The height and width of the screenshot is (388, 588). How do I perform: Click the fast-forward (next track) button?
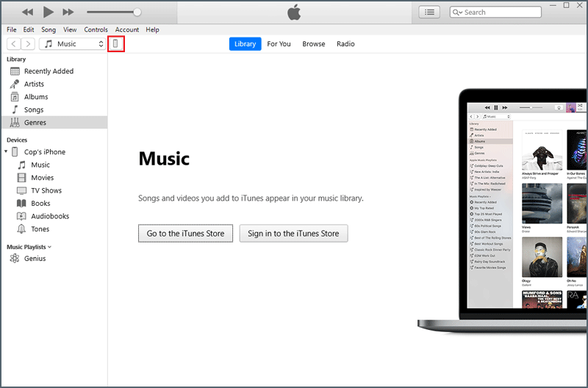pyautogui.click(x=68, y=12)
